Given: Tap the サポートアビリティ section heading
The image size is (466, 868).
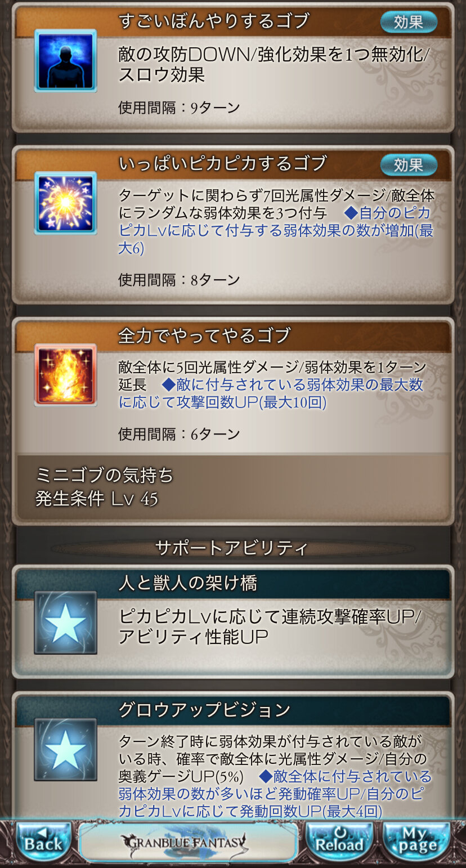Looking at the screenshot, I should point(231,548).
